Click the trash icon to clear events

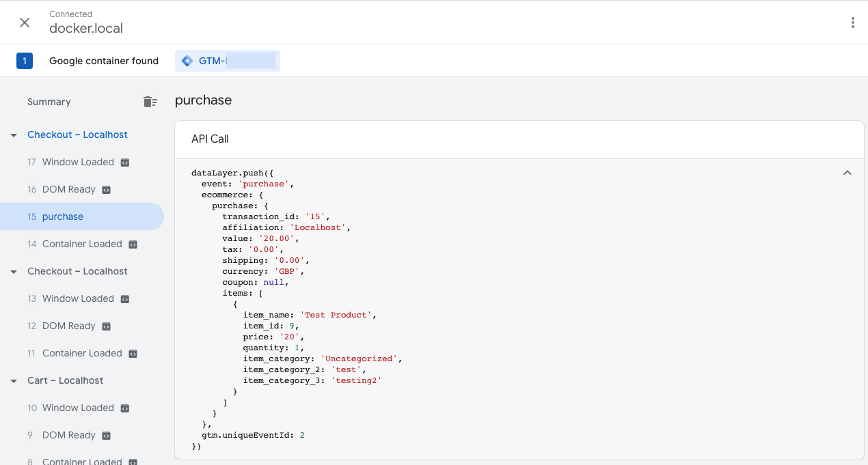[x=150, y=101]
